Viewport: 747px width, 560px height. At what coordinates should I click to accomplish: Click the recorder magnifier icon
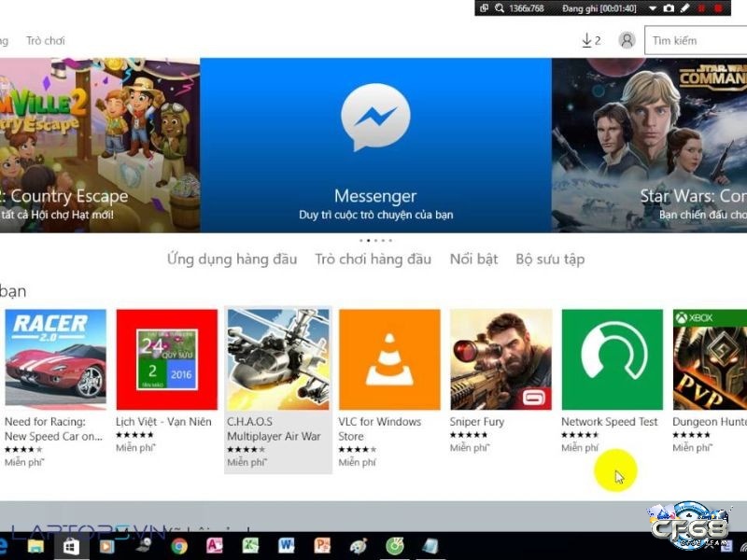500,8
